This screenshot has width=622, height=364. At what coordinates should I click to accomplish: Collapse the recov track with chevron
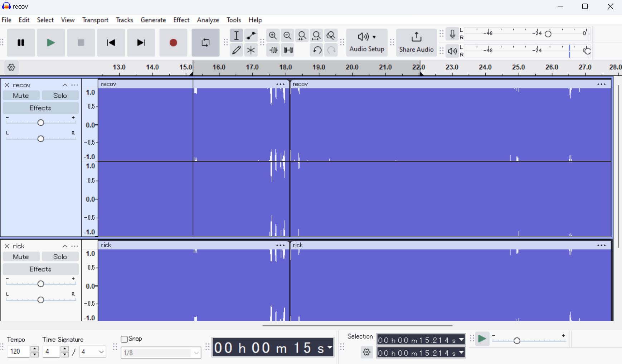[65, 85]
